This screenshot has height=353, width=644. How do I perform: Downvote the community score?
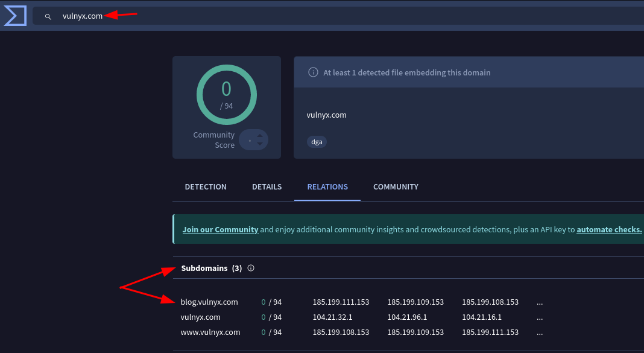(260, 144)
